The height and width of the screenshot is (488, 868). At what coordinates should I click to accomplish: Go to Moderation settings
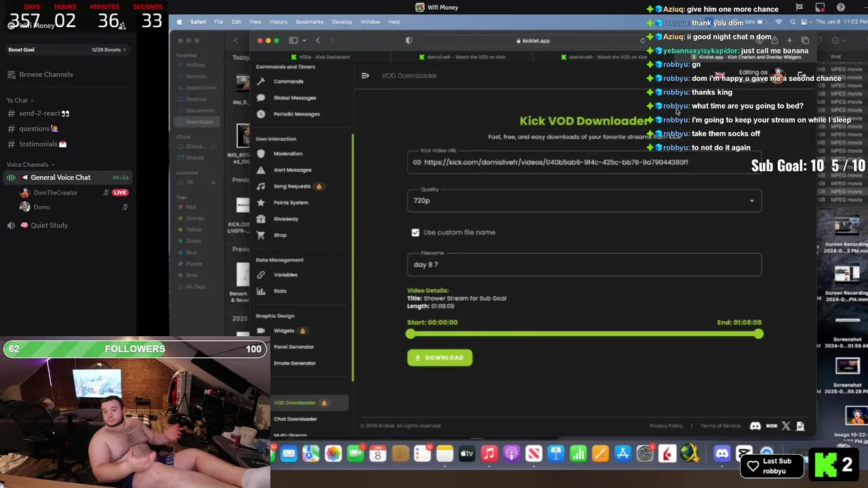click(288, 154)
